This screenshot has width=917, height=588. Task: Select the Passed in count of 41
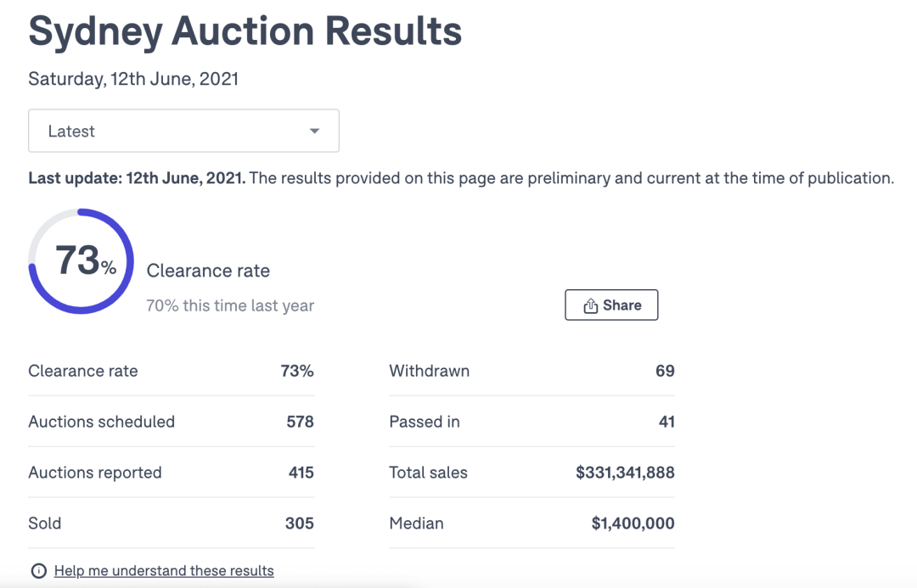[x=667, y=422]
